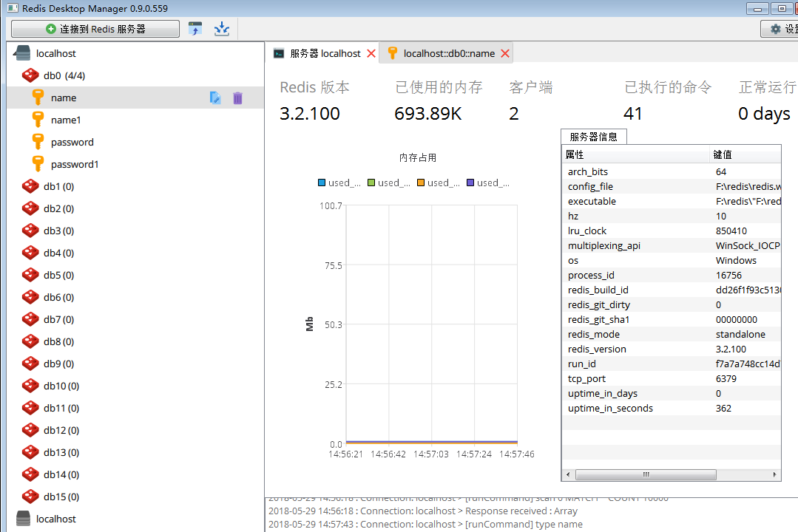
Task: Open the settings button with gear icon
Action: (781, 29)
